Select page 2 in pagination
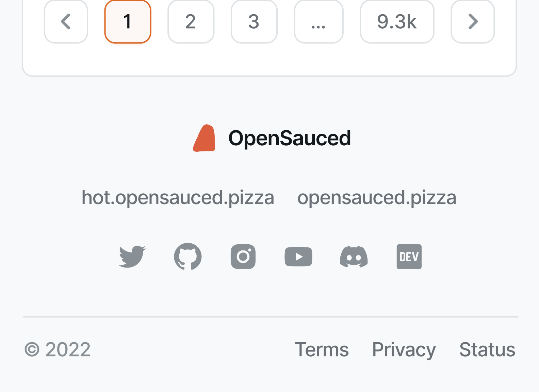The height and width of the screenshot is (392, 539). [x=191, y=22]
